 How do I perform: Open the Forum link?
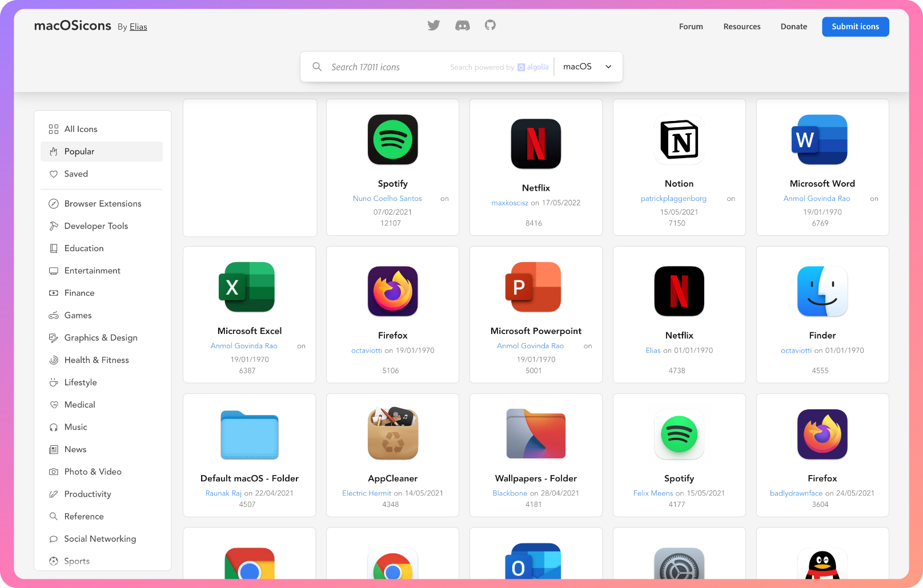(x=691, y=26)
